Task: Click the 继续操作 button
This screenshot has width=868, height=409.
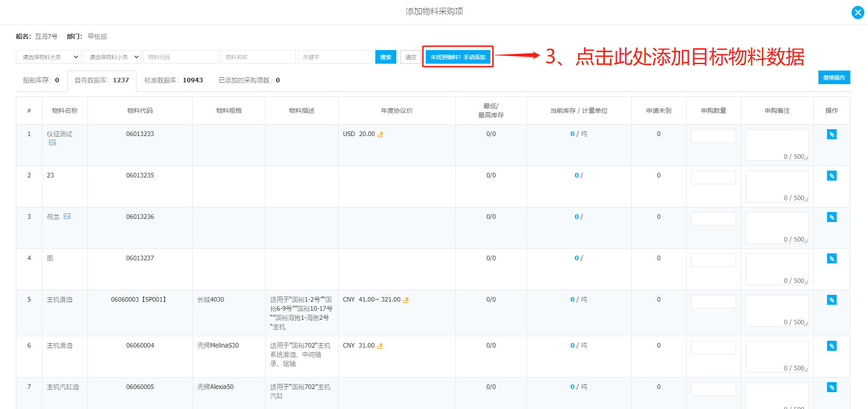Action: (834, 77)
